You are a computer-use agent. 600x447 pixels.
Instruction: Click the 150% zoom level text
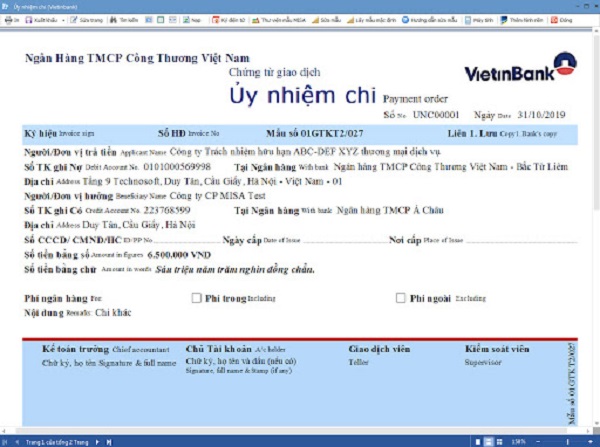518,442
